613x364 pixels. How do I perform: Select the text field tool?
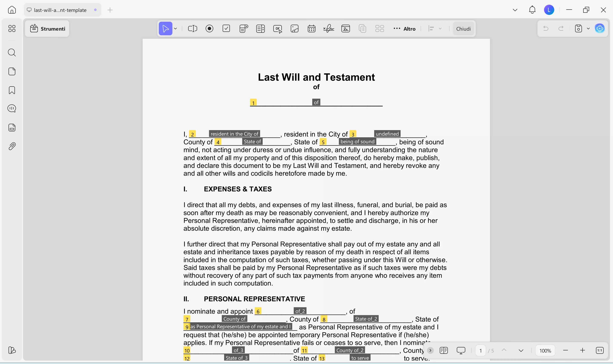(192, 29)
